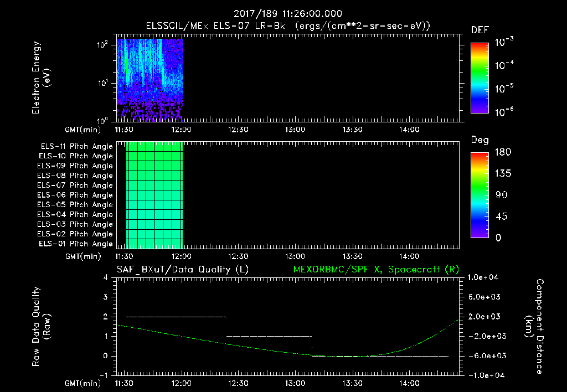This screenshot has width=567, height=392.
Task: Click the Component Distance (km) axis label
Action: tap(534, 327)
